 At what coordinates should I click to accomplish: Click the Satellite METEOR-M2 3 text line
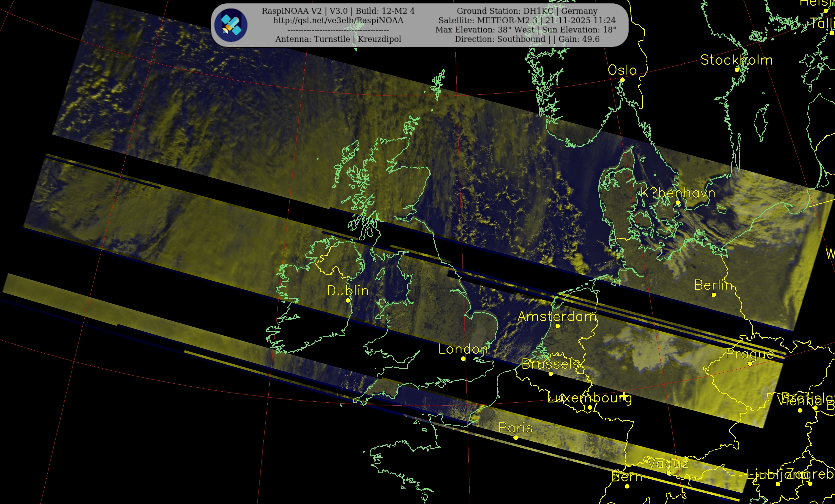coord(527,20)
